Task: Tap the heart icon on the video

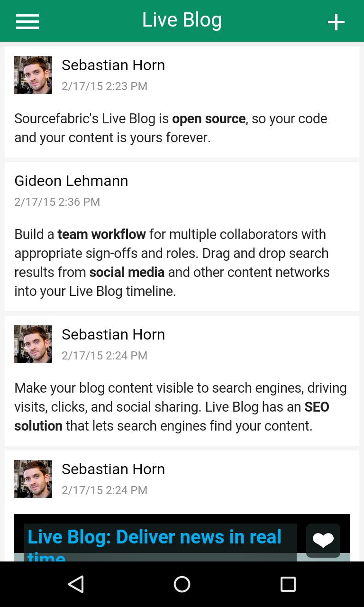Action: (323, 540)
